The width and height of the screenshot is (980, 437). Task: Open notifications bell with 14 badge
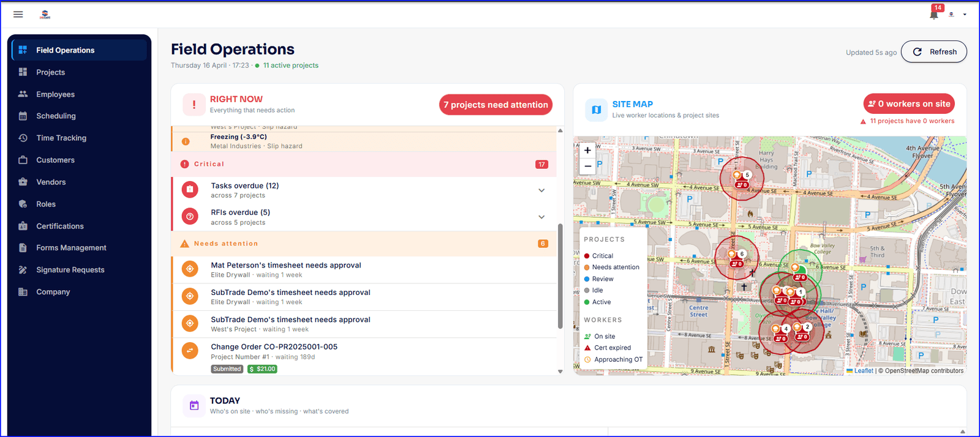[934, 14]
